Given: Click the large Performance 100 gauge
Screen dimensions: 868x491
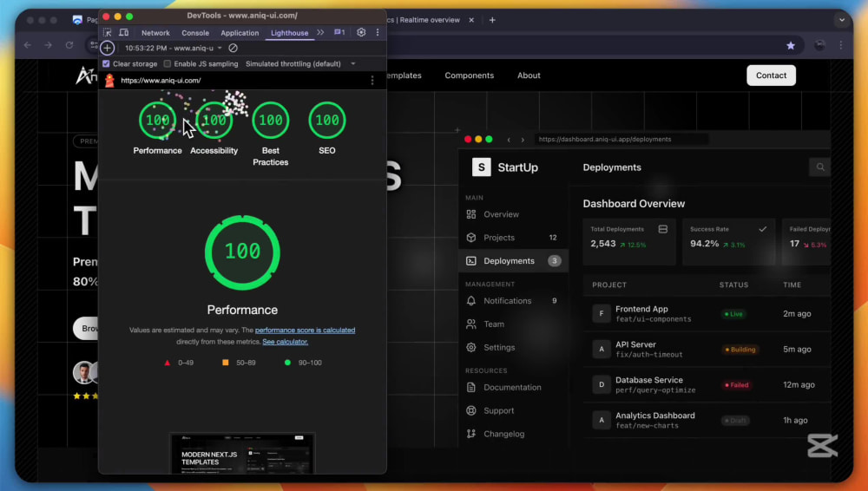Looking at the screenshot, I should click(242, 252).
